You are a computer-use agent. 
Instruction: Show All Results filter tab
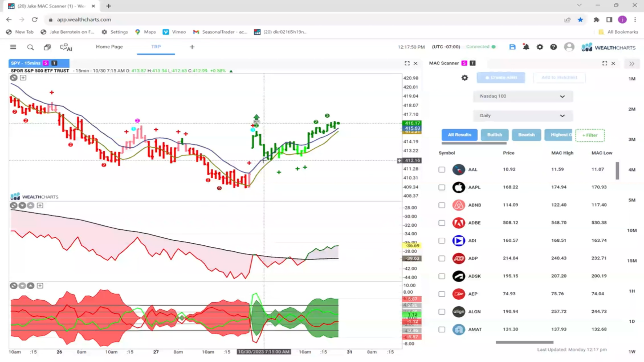pos(459,135)
